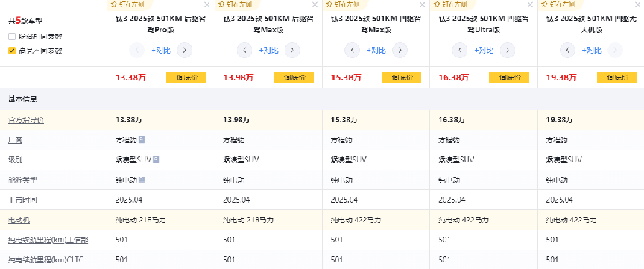Close the 四驱智驾Max版 comparison column
Image resolution: width=644 pixels, height=269 pixels.
point(422,5)
